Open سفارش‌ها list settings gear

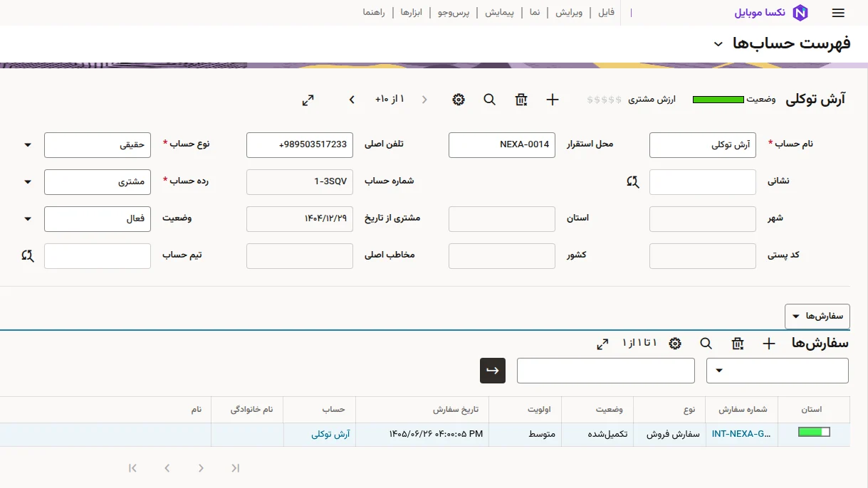675,344
